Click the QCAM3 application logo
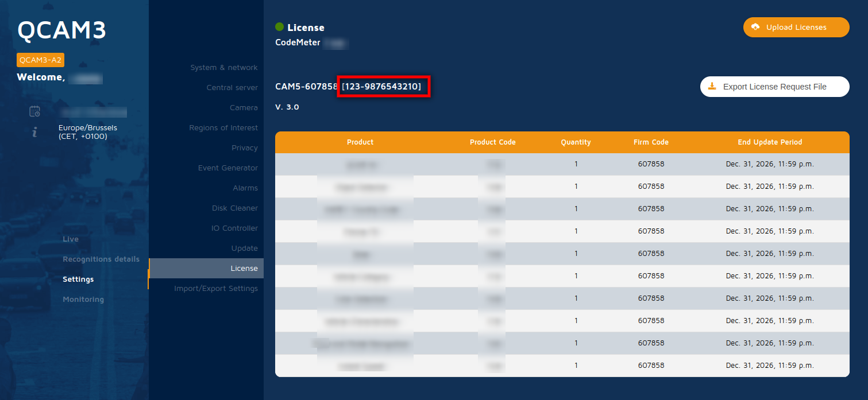The image size is (868, 400). tap(61, 31)
